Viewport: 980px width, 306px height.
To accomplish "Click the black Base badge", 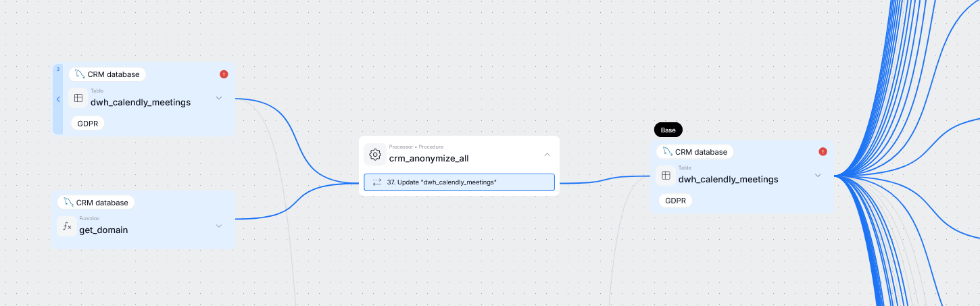I will pos(668,130).
